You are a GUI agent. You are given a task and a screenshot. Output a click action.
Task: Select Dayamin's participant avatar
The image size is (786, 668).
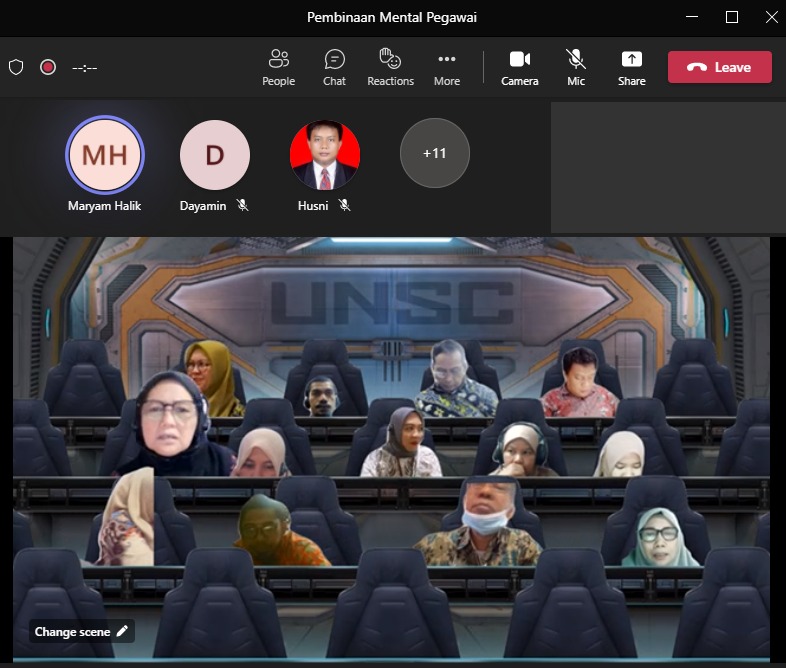point(215,155)
